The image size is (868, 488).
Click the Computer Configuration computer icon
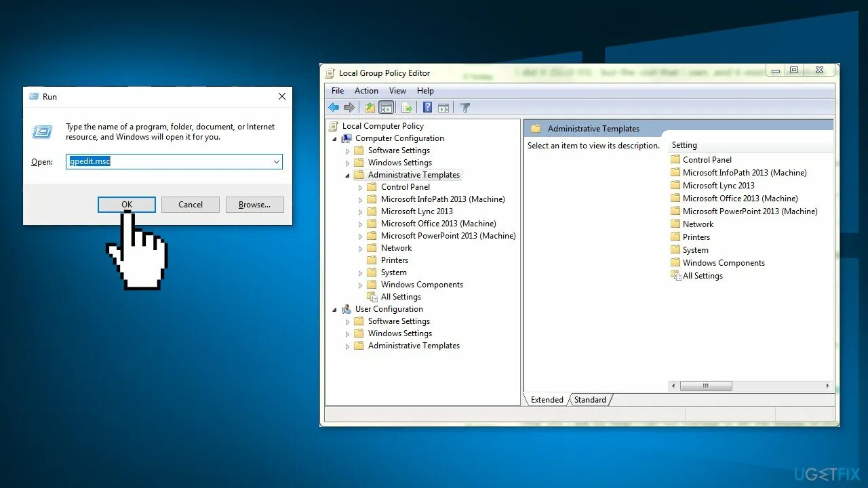[347, 138]
